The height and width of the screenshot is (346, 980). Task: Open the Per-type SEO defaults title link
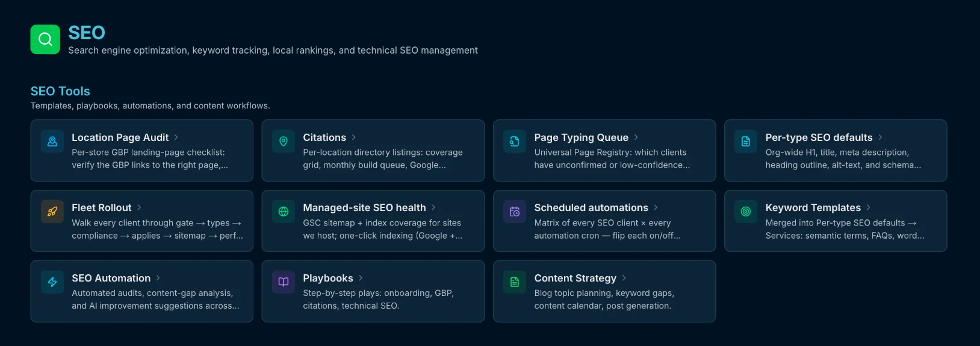click(819, 137)
